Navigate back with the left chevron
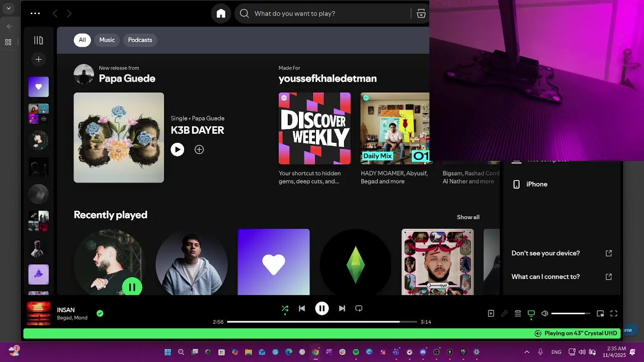 pos(55,14)
